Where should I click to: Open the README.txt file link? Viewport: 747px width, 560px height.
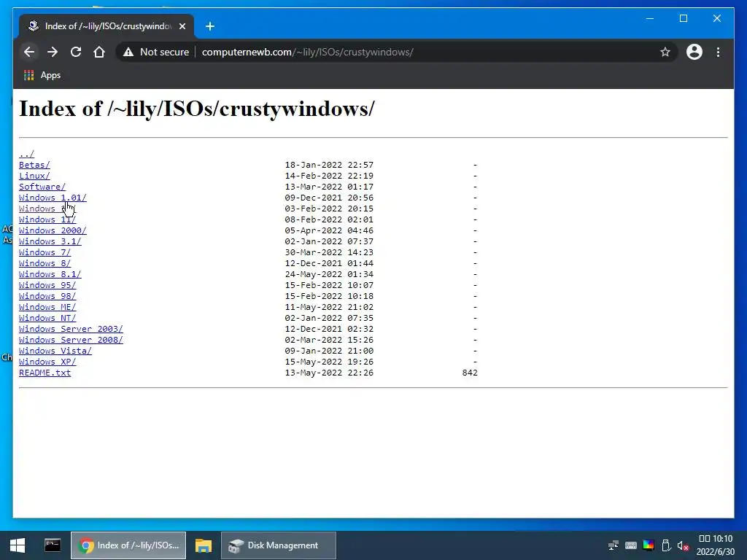pyautogui.click(x=44, y=373)
